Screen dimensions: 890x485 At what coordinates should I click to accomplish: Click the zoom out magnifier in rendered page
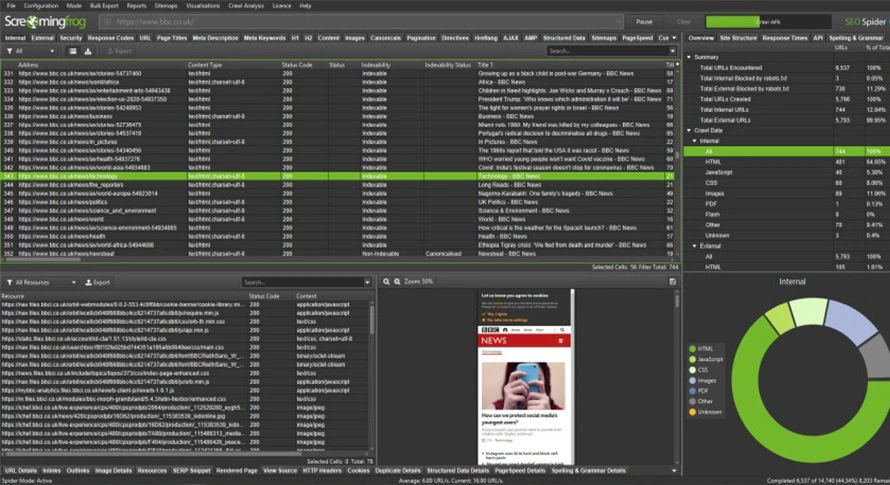coord(387,282)
